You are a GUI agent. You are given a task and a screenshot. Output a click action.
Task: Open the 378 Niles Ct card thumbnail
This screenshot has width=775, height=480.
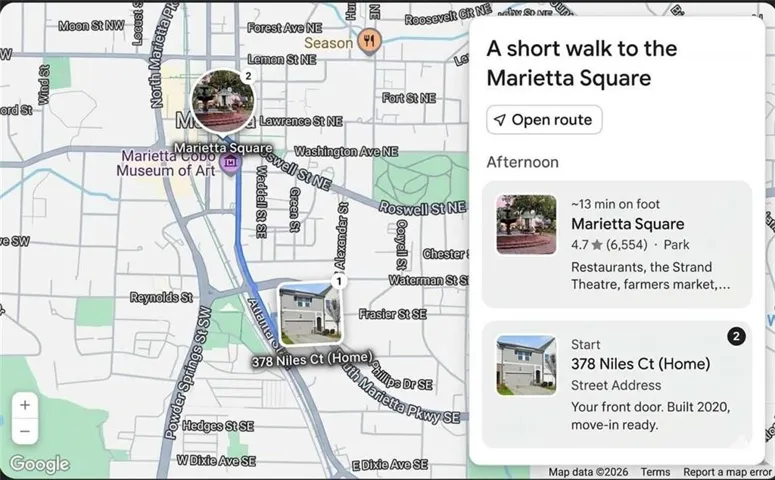tap(526, 365)
